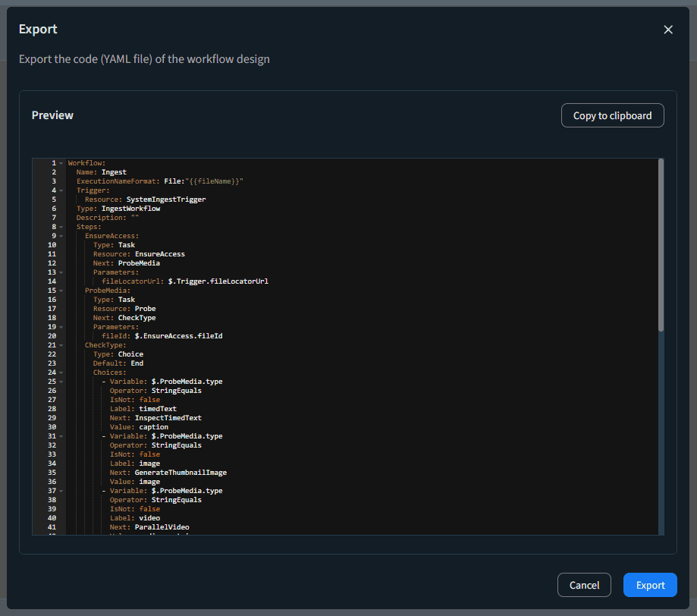Viewport: 697px width, 616px height.
Task: Click the Export dialog title
Action: click(38, 30)
